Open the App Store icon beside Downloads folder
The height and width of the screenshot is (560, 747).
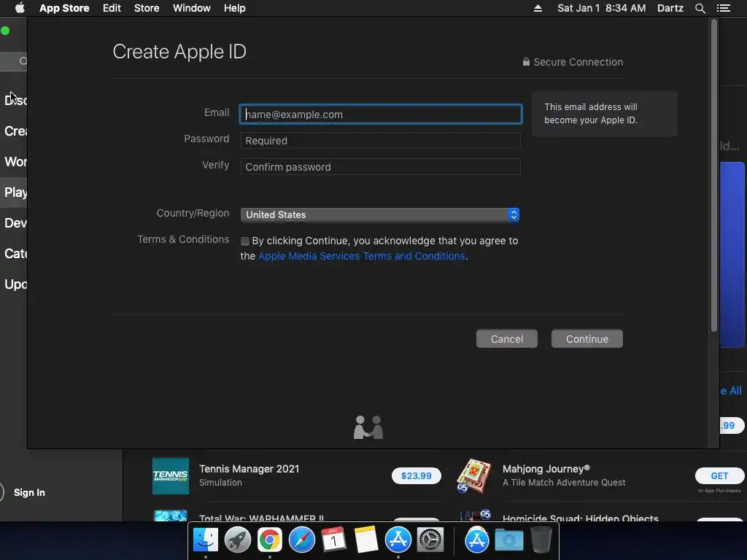[x=477, y=540]
